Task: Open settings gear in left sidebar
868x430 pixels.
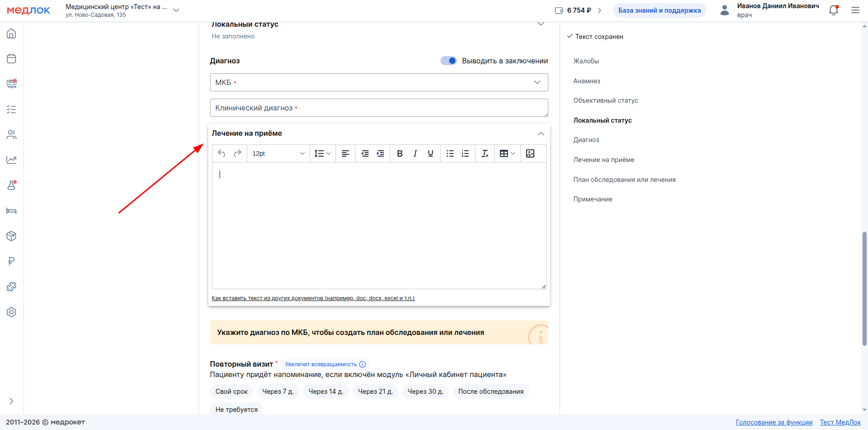Action: point(11,312)
